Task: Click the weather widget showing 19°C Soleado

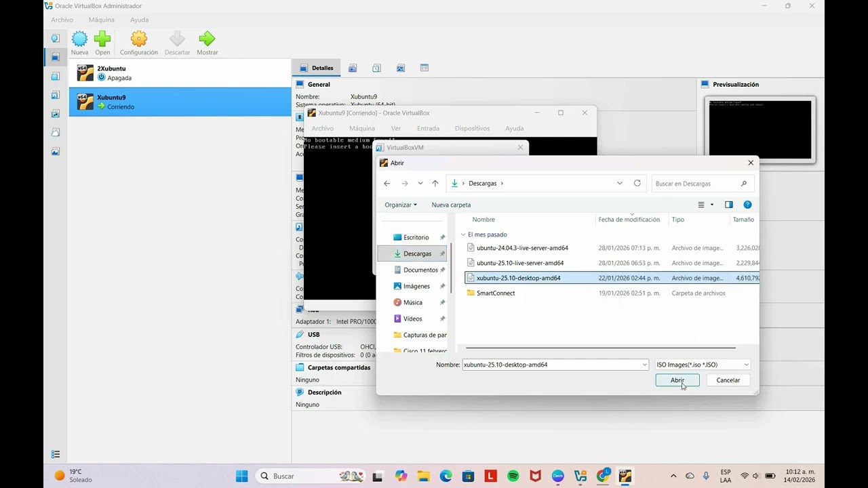Action: click(x=73, y=476)
